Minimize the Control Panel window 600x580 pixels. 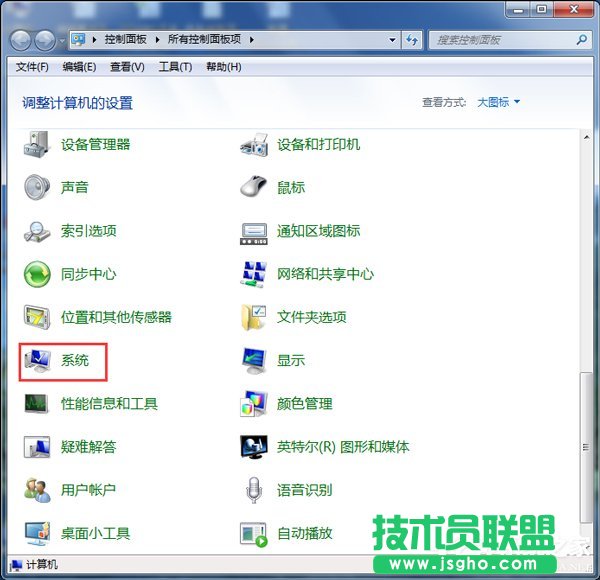click(518, 9)
